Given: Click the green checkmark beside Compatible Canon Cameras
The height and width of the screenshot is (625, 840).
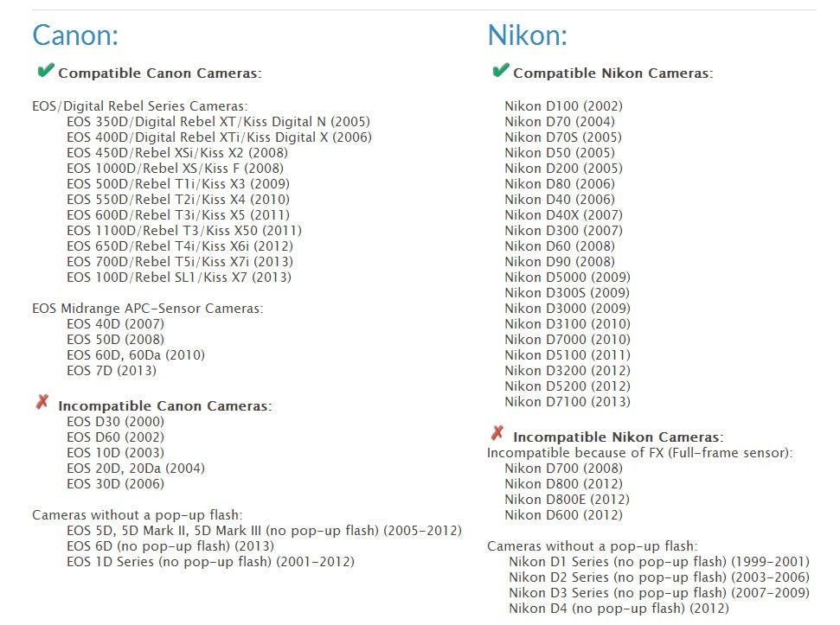Looking at the screenshot, I should point(46,70).
